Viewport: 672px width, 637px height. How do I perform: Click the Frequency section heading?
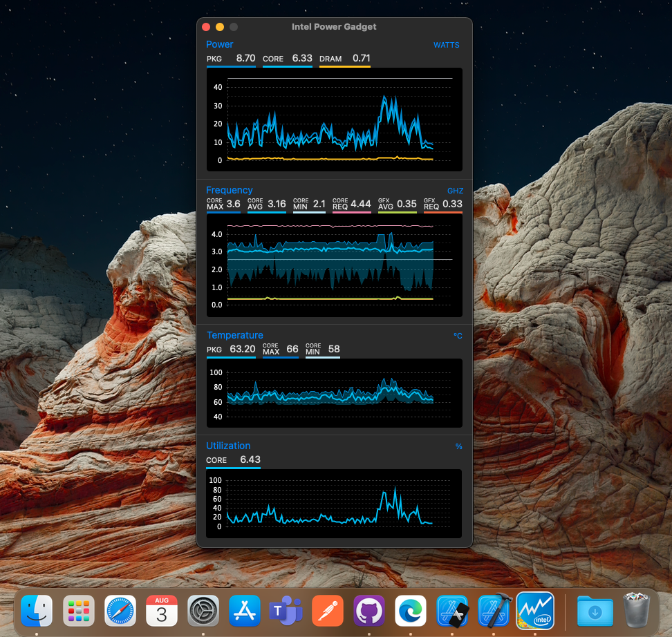pos(230,190)
